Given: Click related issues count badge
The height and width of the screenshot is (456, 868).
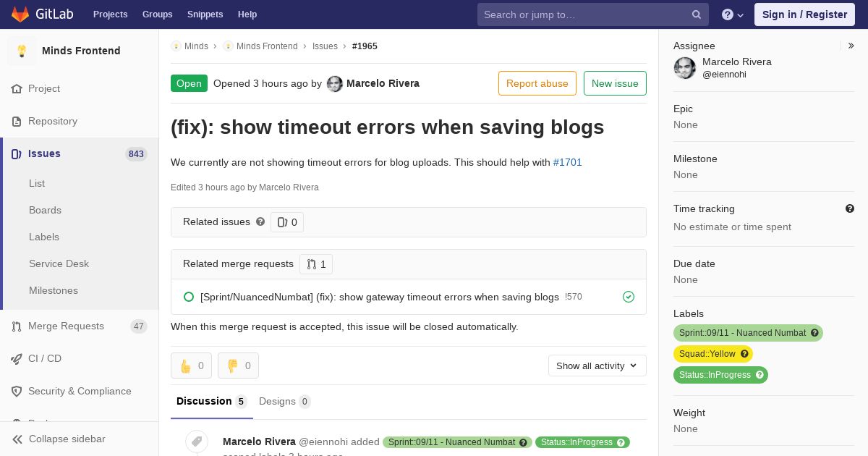Looking at the screenshot, I should tap(287, 222).
